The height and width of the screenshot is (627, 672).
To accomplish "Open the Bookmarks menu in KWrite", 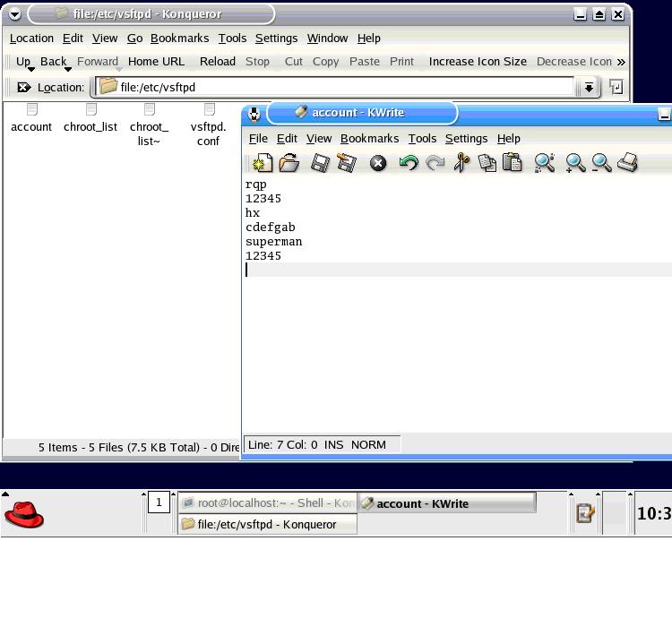I will point(369,139).
